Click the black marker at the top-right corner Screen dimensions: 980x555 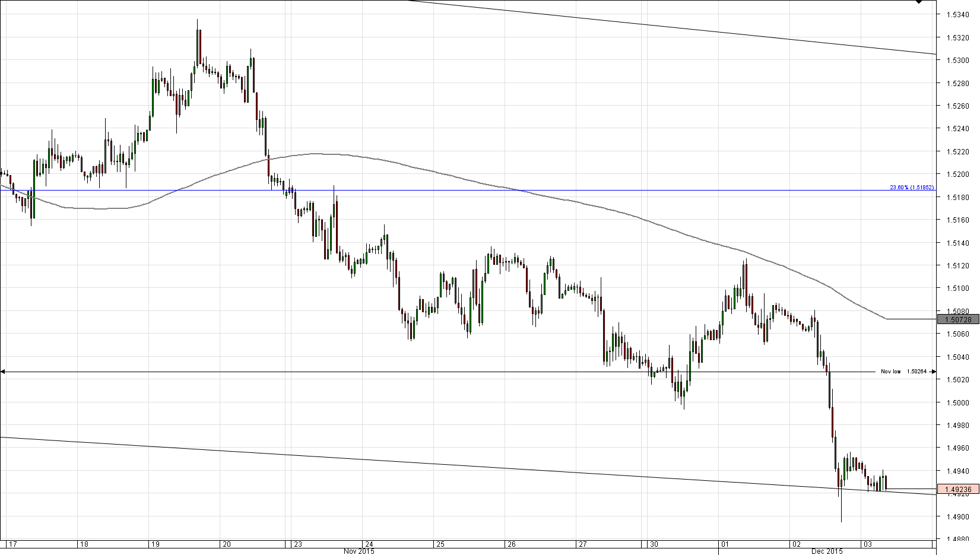pyautogui.click(x=919, y=2)
